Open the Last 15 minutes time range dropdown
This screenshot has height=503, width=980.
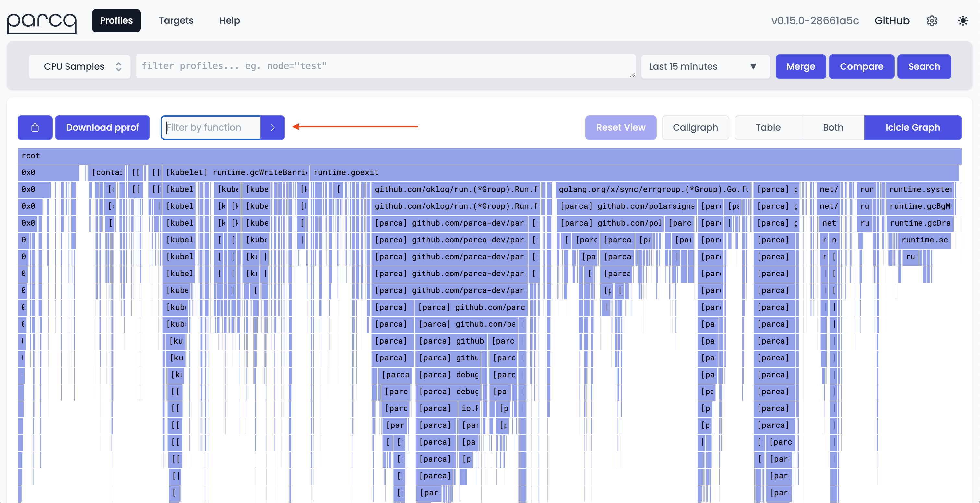click(x=705, y=66)
